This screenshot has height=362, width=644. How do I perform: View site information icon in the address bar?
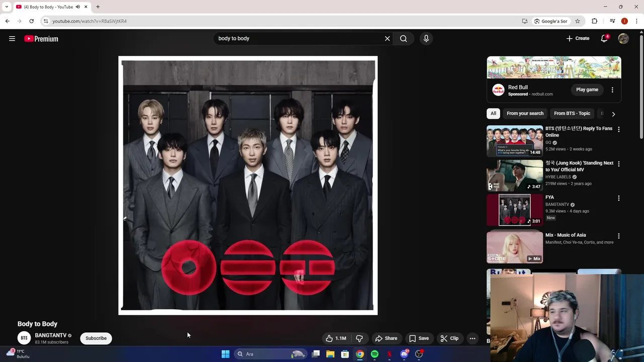coord(46,21)
